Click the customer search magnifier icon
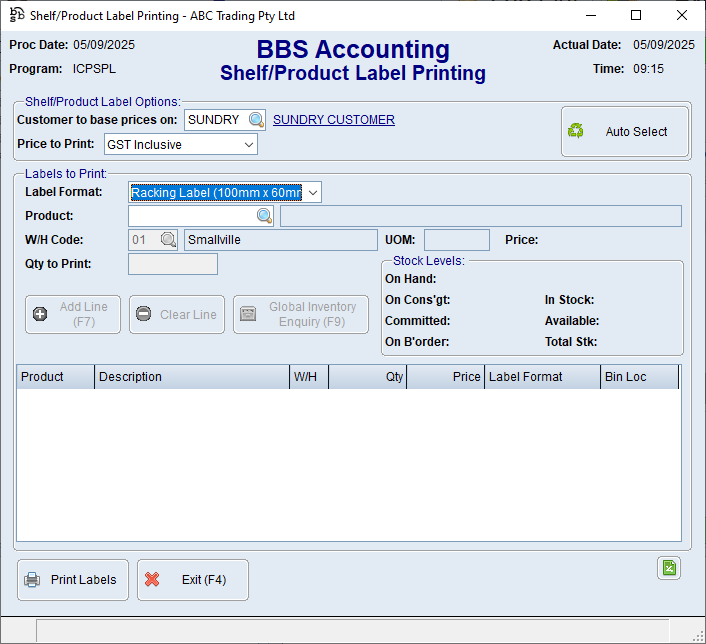The height and width of the screenshot is (644, 706). click(257, 120)
